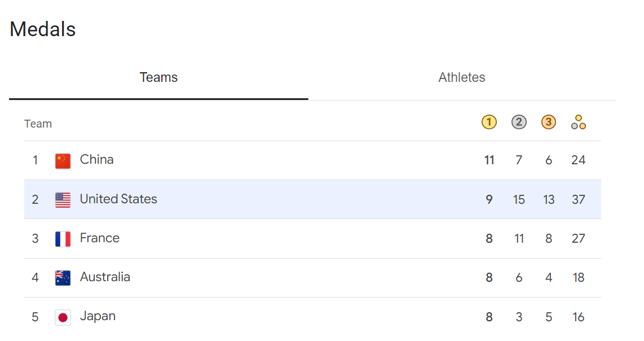Screen dimensions: 644x341
Task: Select the Japan team name
Action: coord(98,316)
